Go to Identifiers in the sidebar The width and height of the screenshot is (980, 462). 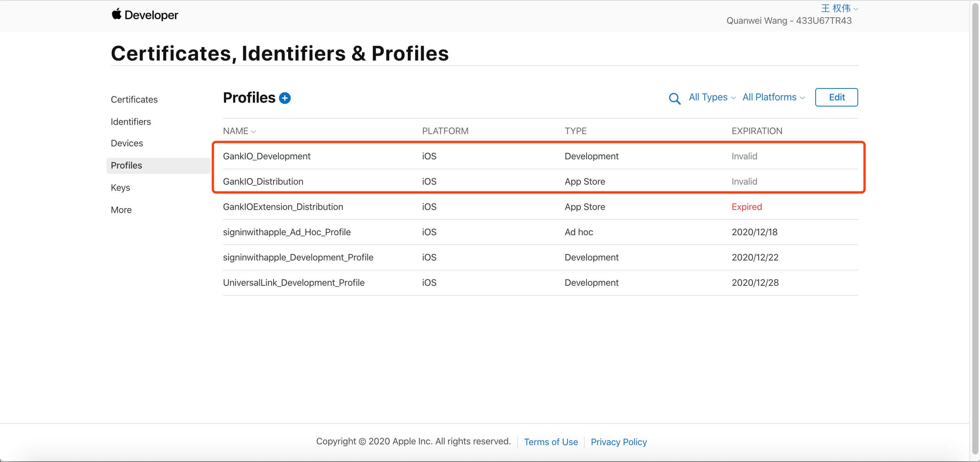(x=131, y=122)
